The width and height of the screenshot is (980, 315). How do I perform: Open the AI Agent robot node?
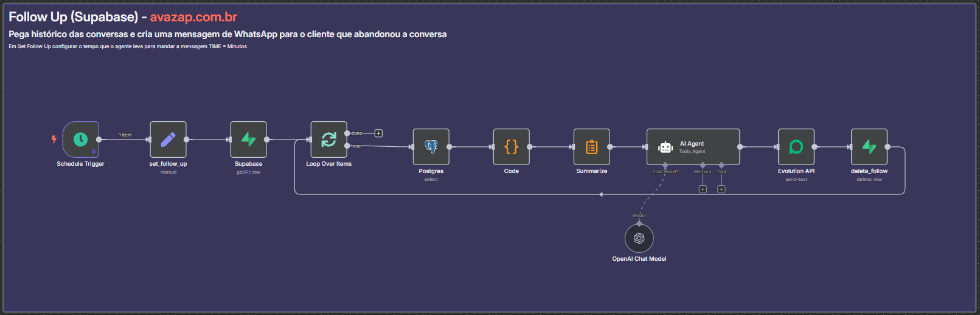693,147
